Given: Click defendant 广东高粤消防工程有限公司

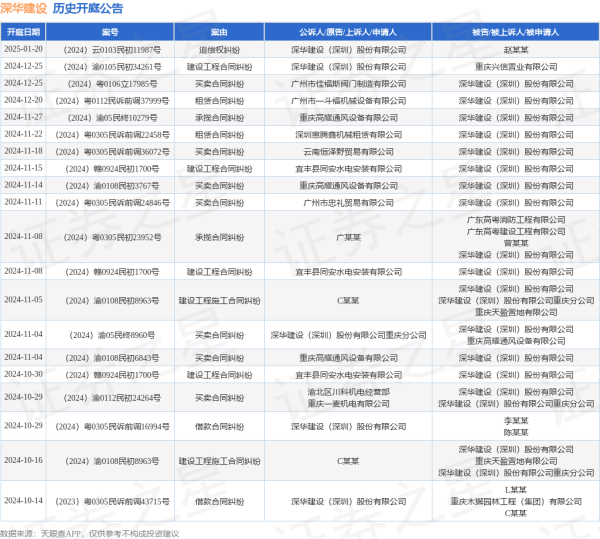Looking at the screenshot, I should [x=516, y=220].
